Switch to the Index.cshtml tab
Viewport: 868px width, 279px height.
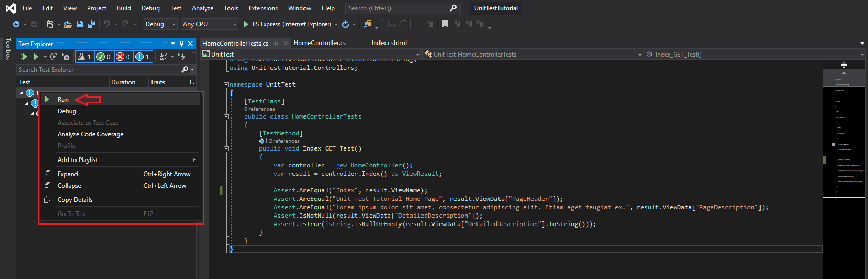[389, 43]
